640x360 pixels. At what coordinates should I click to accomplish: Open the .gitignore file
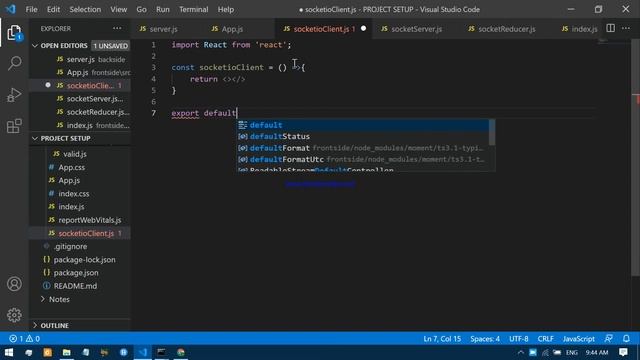(80, 247)
